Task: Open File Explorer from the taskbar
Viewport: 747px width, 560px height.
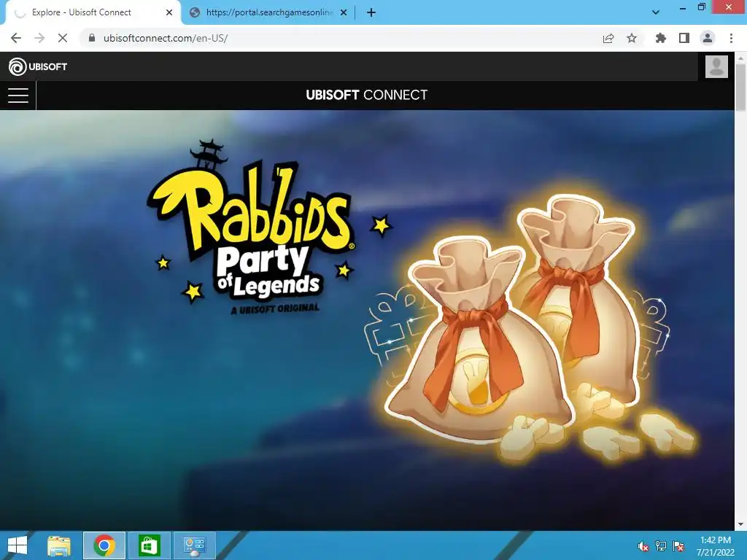Action: 59,545
